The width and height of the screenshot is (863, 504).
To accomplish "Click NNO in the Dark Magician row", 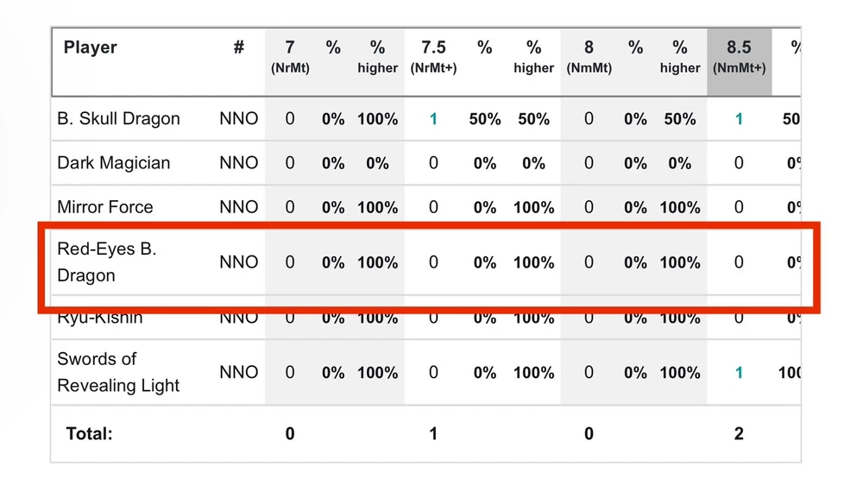I will 238,163.
